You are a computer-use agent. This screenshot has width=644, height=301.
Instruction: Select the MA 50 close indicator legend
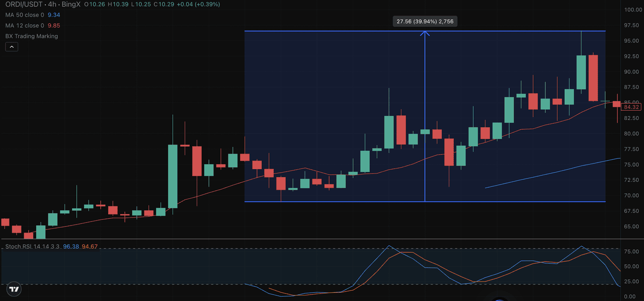click(25, 15)
